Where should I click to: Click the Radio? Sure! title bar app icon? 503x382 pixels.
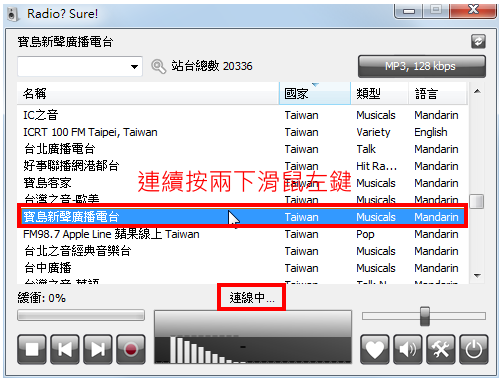click(13, 14)
